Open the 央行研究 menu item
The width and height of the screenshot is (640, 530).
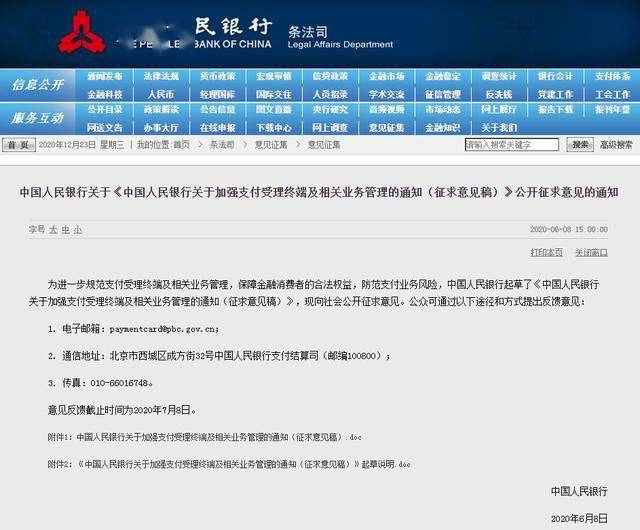330,109
